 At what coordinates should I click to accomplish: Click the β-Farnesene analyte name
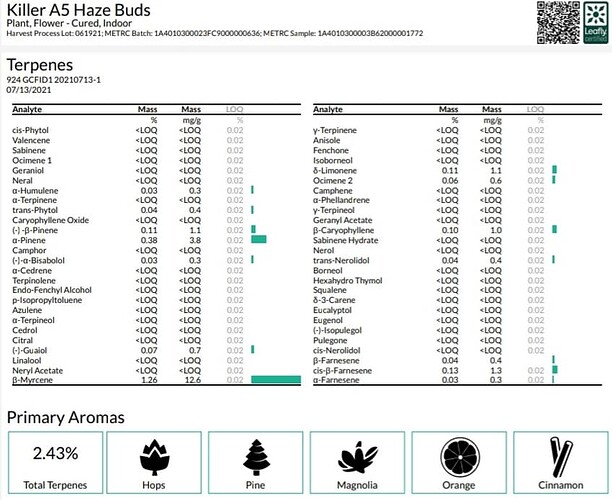click(x=336, y=360)
